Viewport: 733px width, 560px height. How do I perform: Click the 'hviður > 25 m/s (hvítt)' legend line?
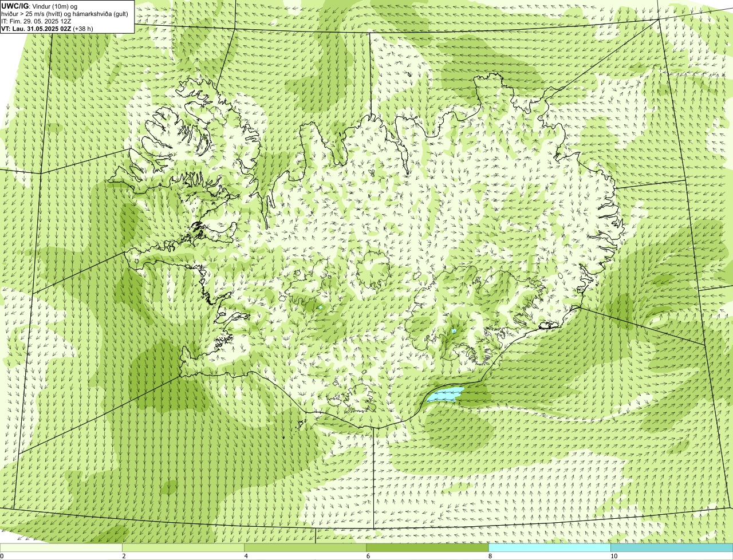point(65,14)
